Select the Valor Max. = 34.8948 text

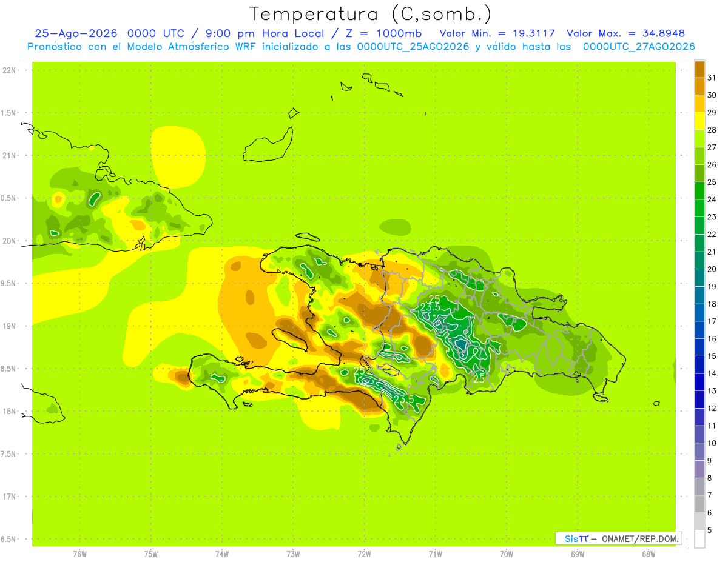[x=625, y=33]
